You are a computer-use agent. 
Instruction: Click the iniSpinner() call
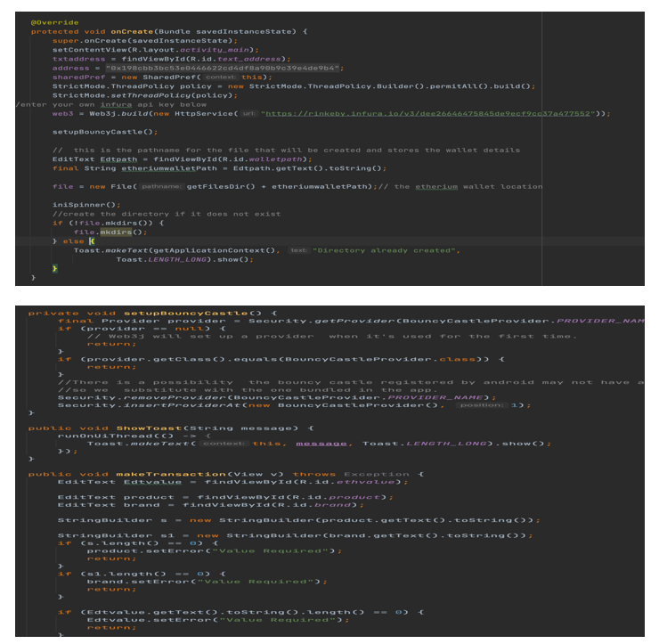pyautogui.click(x=86, y=205)
